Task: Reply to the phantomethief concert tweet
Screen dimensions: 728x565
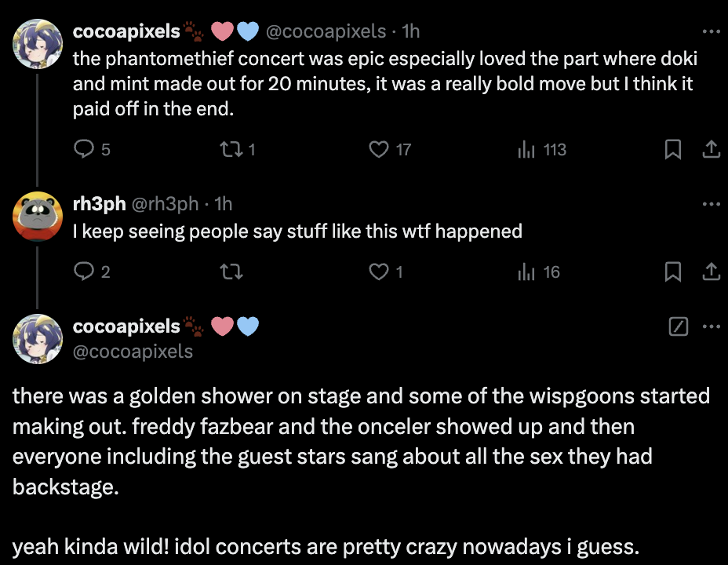Action: (x=83, y=149)
